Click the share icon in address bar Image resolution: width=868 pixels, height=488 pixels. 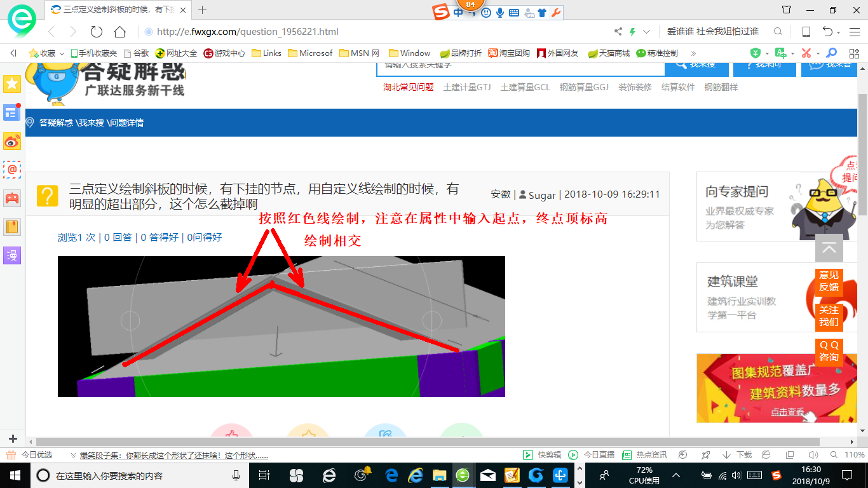(x=618, y=32)
